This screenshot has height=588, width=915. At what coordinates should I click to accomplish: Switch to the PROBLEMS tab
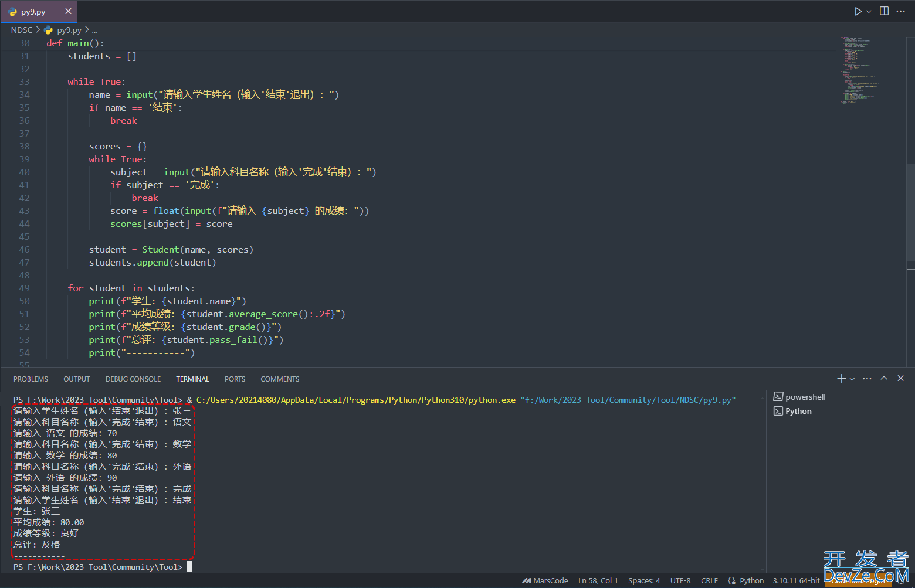(x=30, y=379)
